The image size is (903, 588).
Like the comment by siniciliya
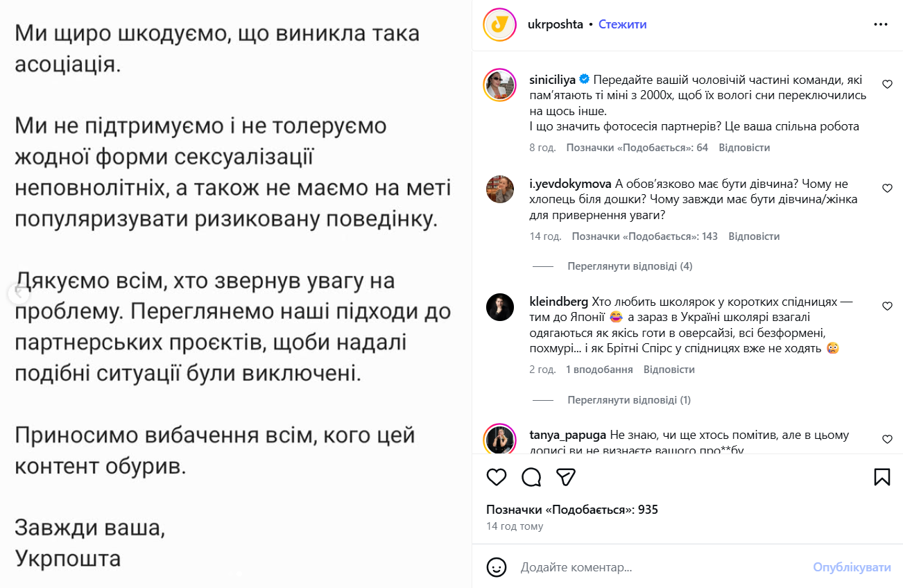pyautogui.click(x=887, y=85)
